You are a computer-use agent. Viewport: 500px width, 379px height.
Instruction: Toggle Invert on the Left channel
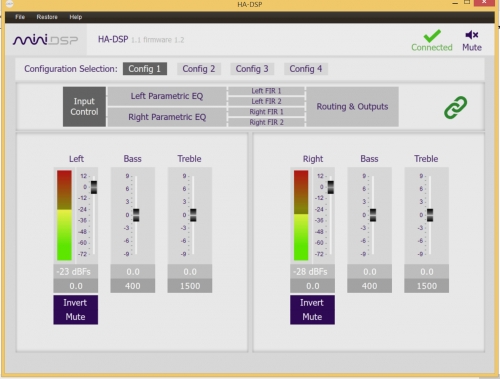click(75, 303)
